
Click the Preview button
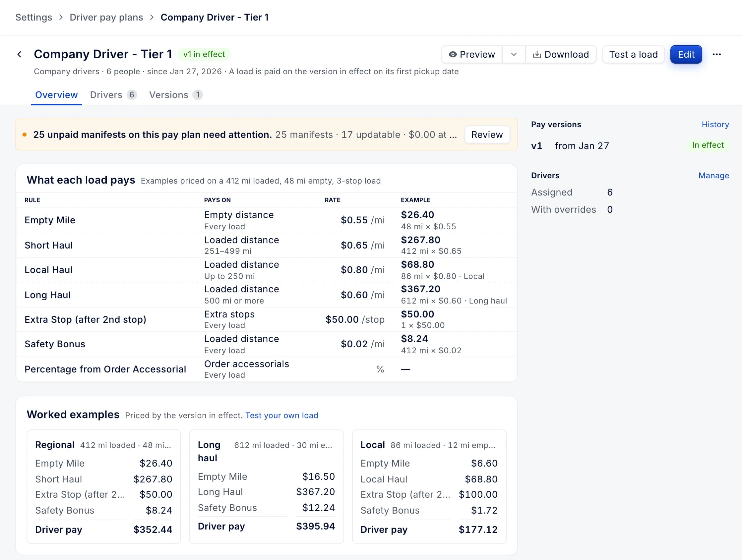(x=472, y=54)
